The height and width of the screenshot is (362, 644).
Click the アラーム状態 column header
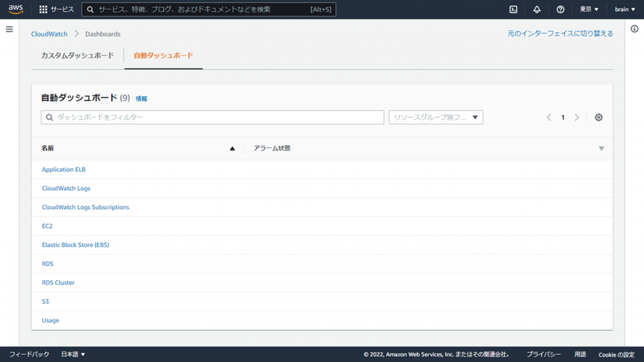272,148
